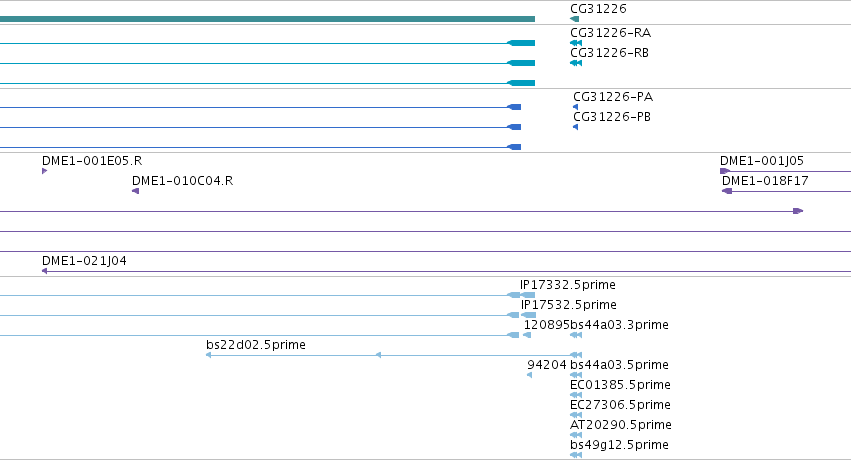Open the CG31226-RB transcript label

click(609, 53)
